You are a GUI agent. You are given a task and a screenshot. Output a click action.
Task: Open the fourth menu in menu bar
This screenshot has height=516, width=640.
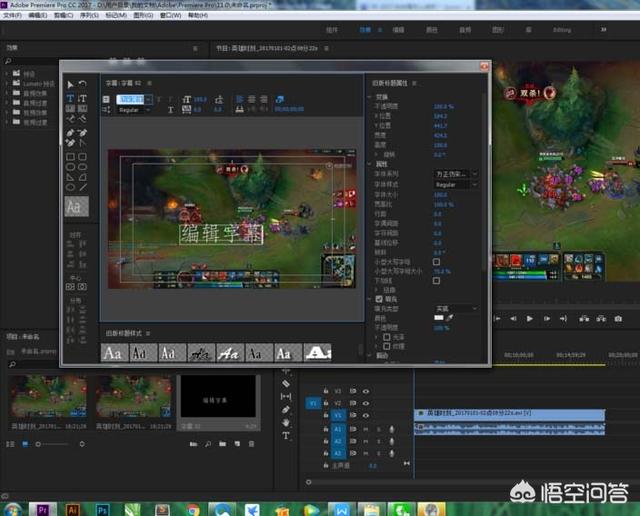click(89, 15)
